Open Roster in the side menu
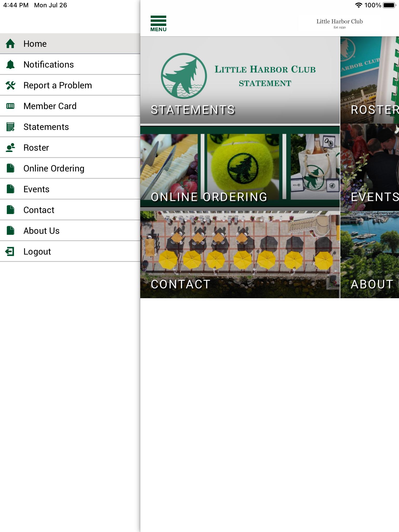Screen dimensions: 399x532 [70, 148]
